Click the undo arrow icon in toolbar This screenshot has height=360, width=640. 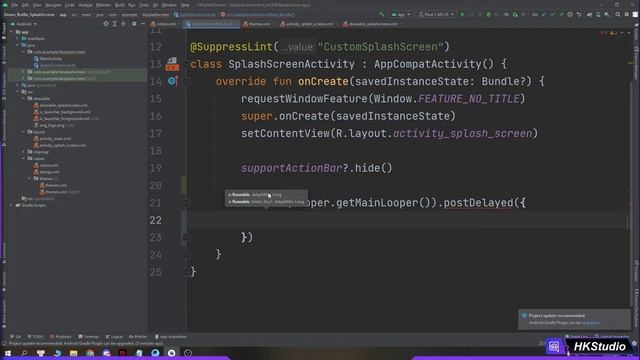click(578, 14)
